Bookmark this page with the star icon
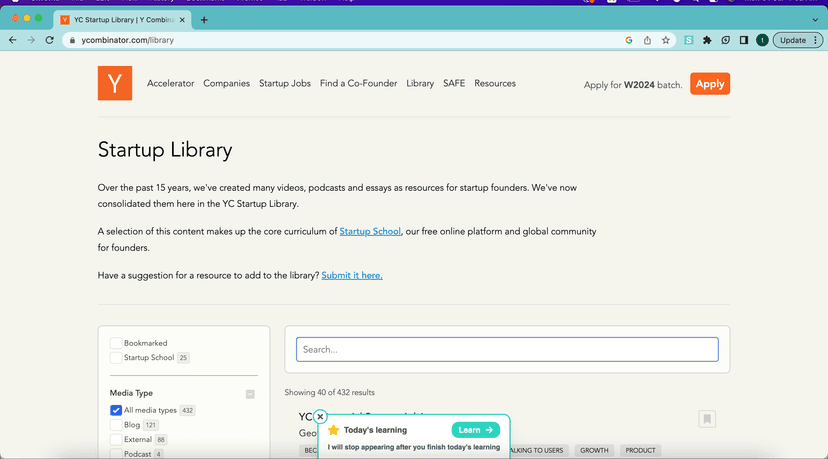 (665, 40)
